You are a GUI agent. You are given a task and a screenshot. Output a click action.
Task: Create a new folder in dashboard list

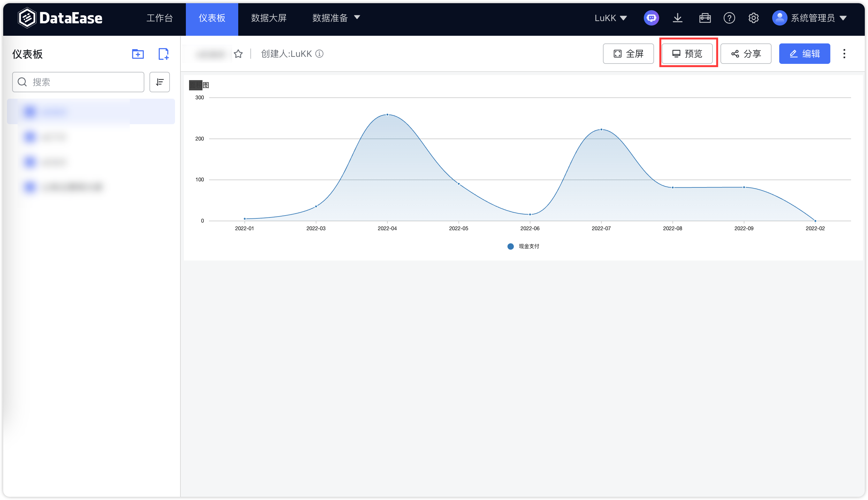pos(138,54)
